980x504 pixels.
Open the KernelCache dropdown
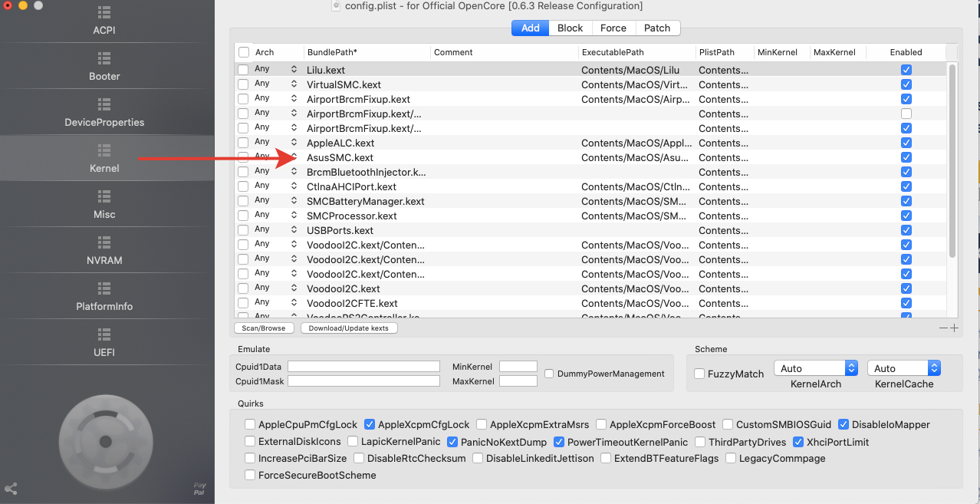903,368
